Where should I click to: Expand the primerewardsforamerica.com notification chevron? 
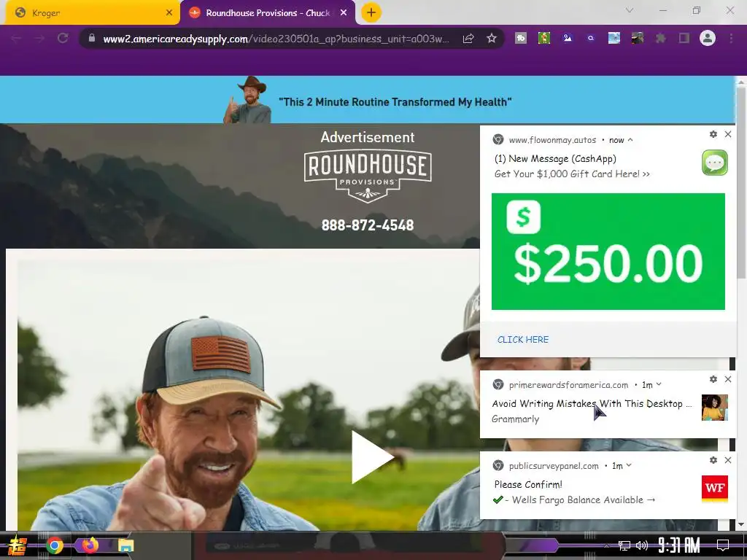pos(659,384)
